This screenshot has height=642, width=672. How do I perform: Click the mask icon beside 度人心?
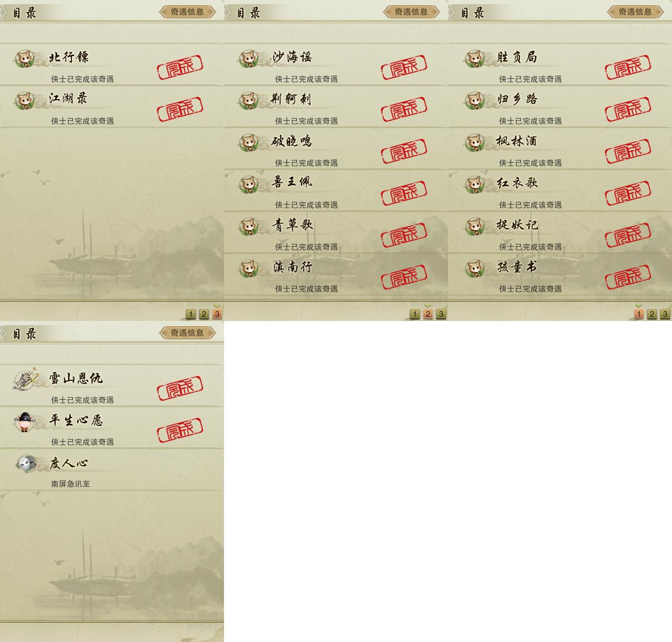[26, 464]
